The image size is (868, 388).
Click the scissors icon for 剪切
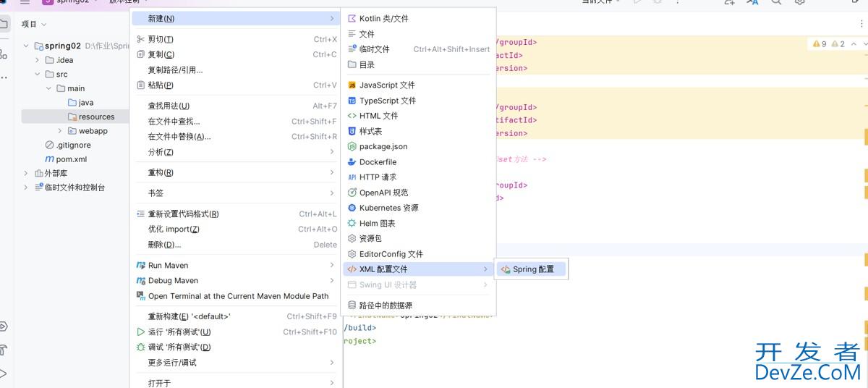pos(141,39)
